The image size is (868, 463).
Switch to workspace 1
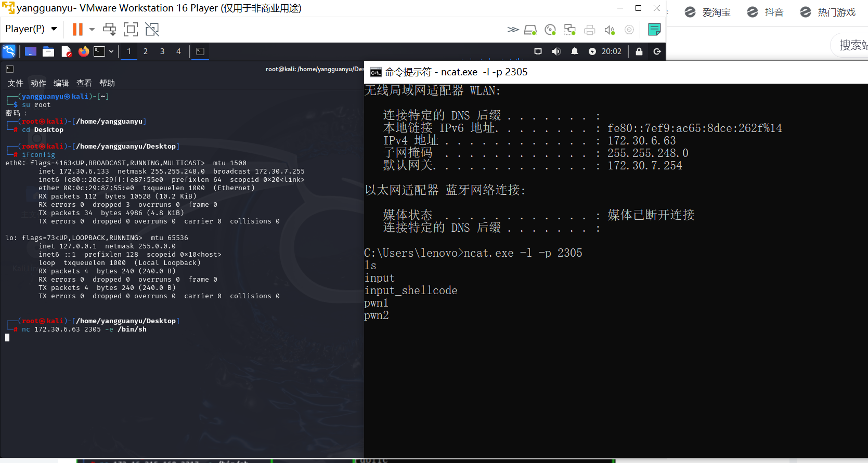129,51
